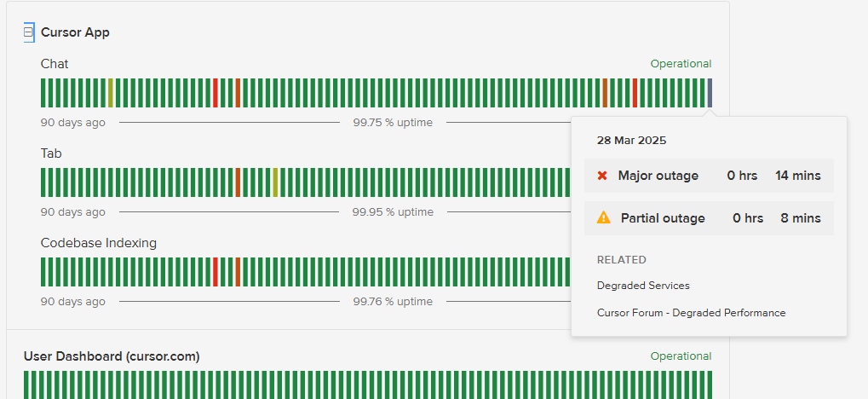868x399 pixels.
Task: Select the earliest red bar in Chat uptime row
Action: [x=216, y=93]
